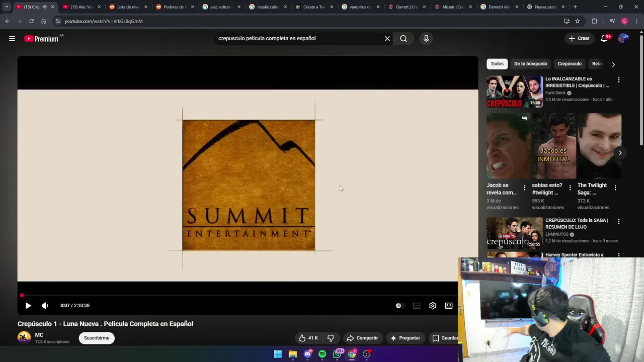Image resolution: width=644 pixels, height=362 pixels.
Task: Open WhatsApp from taskbar
Action: [x=338, y=354]
